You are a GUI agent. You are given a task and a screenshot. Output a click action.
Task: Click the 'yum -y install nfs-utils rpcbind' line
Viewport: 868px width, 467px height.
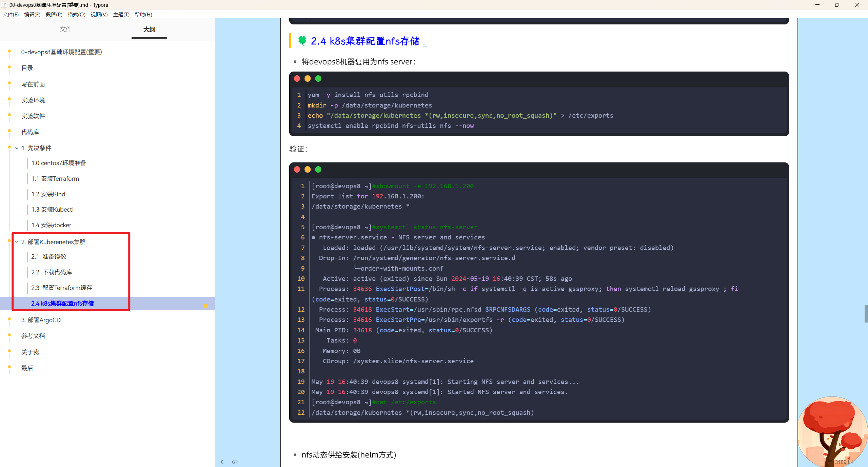click(x=368, y=95)
